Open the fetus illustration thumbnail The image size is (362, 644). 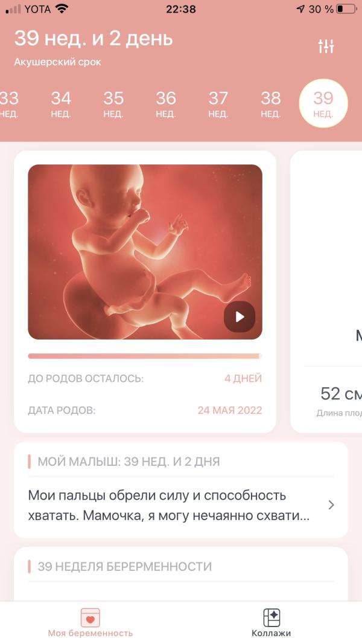coord(145,252)
